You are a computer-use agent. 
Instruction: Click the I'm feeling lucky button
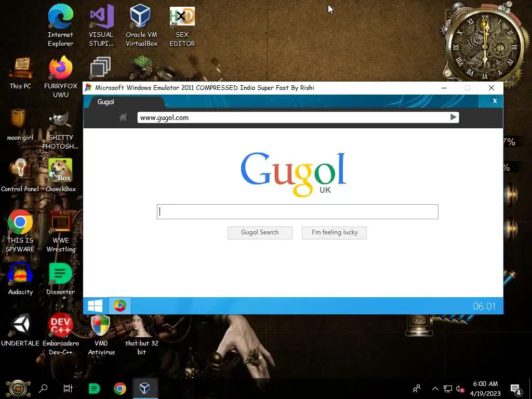click(x=334, y=233)
